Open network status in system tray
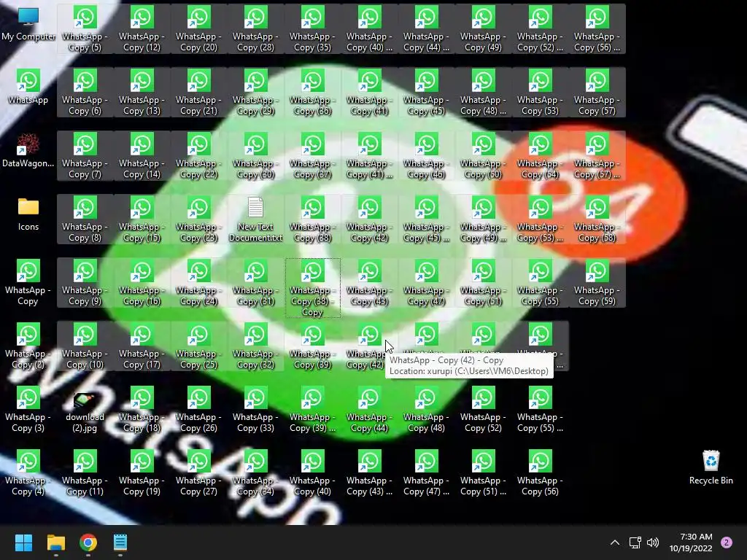The width and height of the screenshot is (747, 560). (x=635, y=542)
